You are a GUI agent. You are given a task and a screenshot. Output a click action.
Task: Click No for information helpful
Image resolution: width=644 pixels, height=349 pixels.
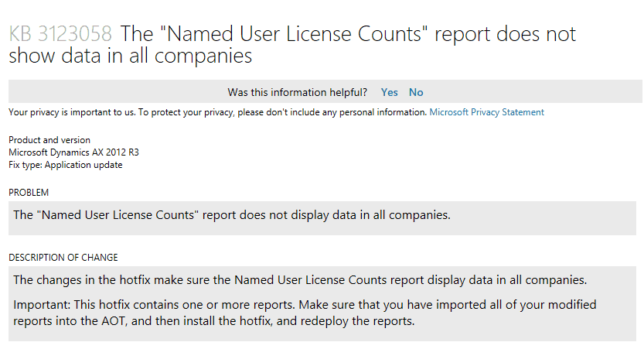416,92
